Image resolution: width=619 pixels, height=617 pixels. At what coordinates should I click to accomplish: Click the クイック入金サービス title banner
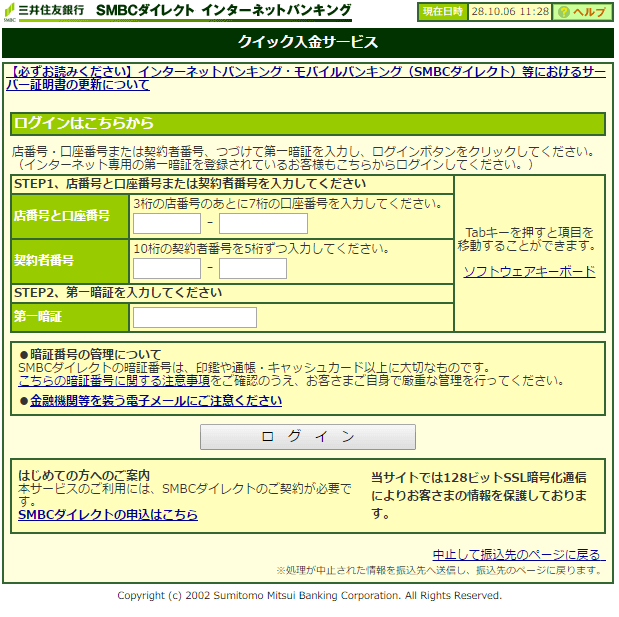[308, 42]
